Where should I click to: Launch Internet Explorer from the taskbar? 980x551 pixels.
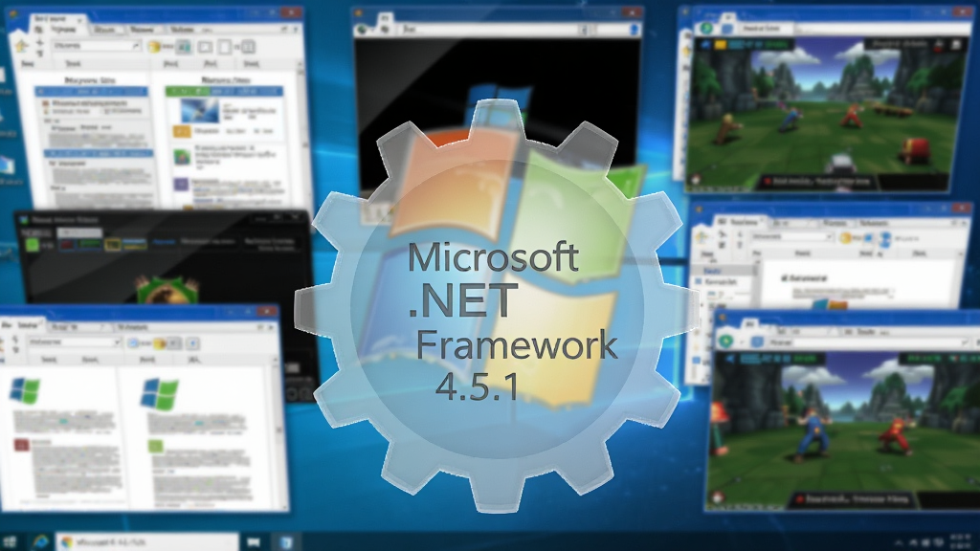click(41, 541)
